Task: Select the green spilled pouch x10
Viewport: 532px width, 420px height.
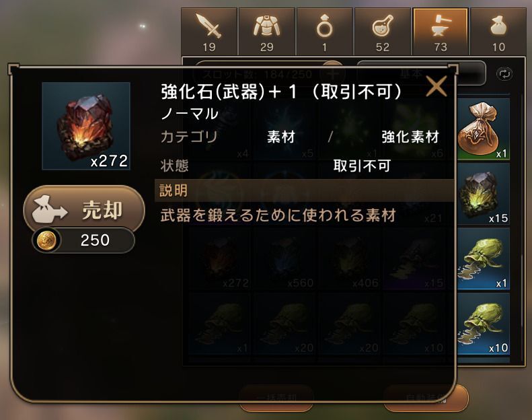Action: point(482,324)
